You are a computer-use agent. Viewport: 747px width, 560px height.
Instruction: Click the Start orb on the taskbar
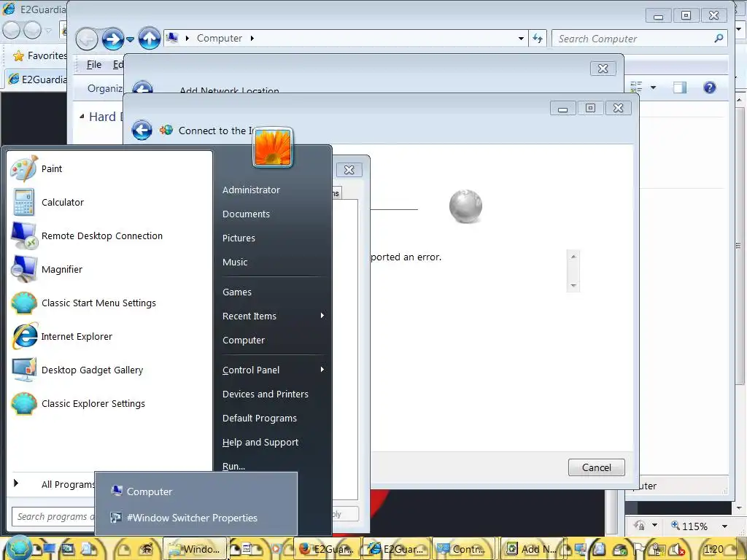click(18, 548)
